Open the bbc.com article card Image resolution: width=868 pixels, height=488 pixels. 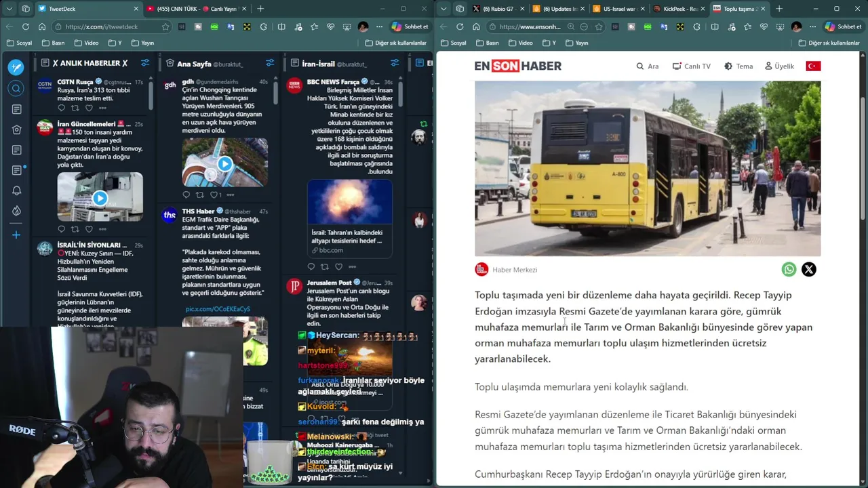tap(350, 218)
